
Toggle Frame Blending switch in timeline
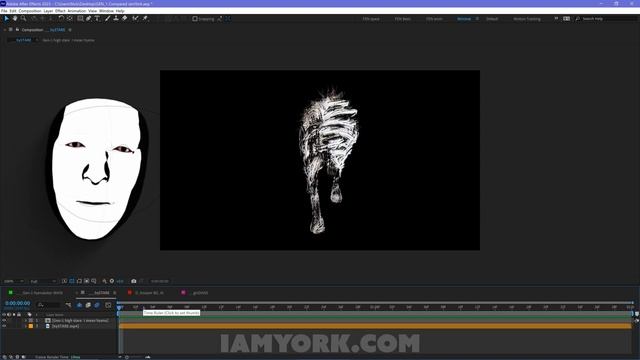pyautogui.click(x=88, y=305)
